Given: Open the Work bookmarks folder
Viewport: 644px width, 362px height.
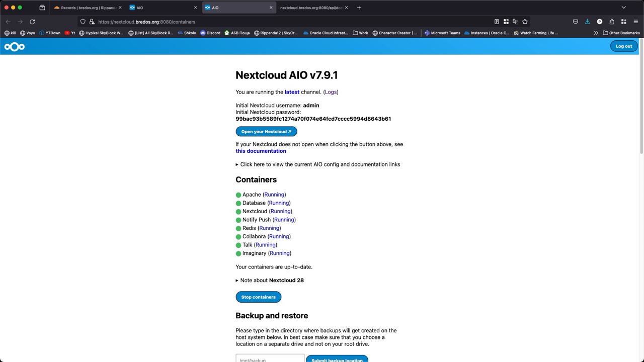Looking at the screenshot, I should coord(360,33).
